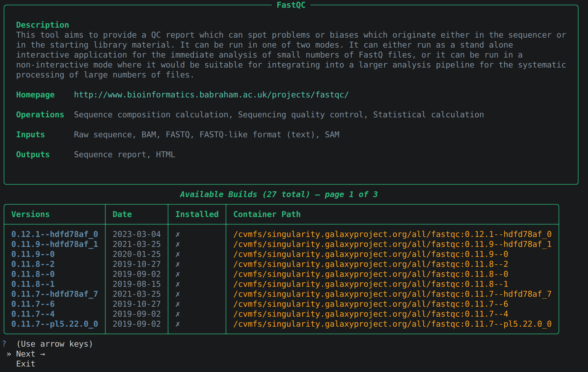
Task: Click version 0.11.7--4
Action: tap(33, 314)
